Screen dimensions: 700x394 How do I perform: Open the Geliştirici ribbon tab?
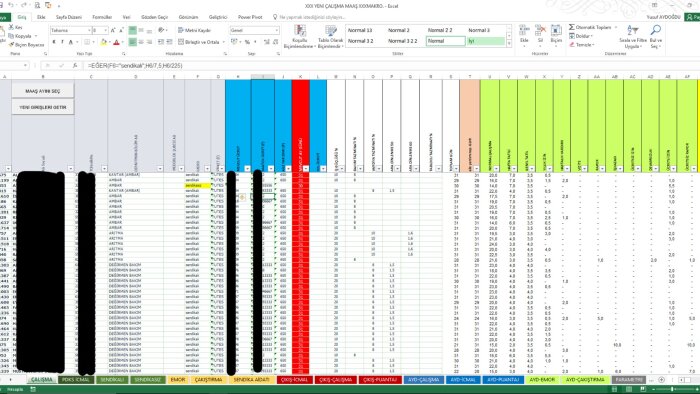(x=218, y=17)
